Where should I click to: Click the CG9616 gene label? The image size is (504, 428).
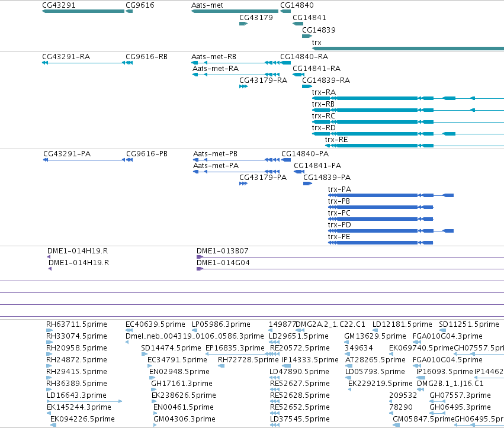click(140, 5)
